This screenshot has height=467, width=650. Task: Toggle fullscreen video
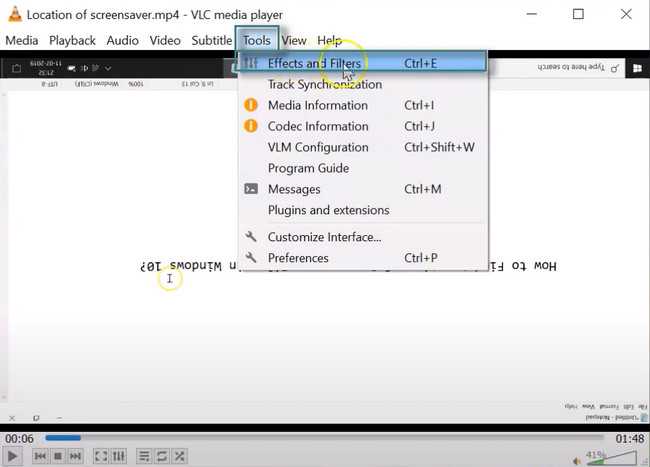click(101, 456)
